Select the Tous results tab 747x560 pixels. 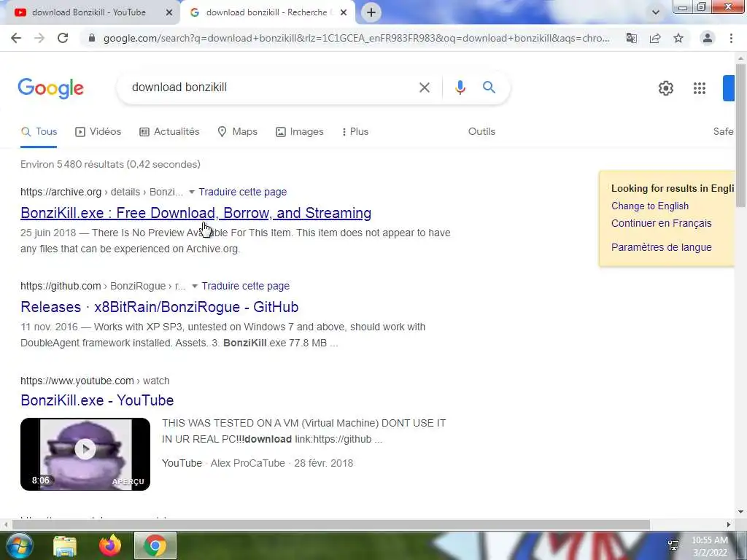pyautogui.click(x=39, y=131)
